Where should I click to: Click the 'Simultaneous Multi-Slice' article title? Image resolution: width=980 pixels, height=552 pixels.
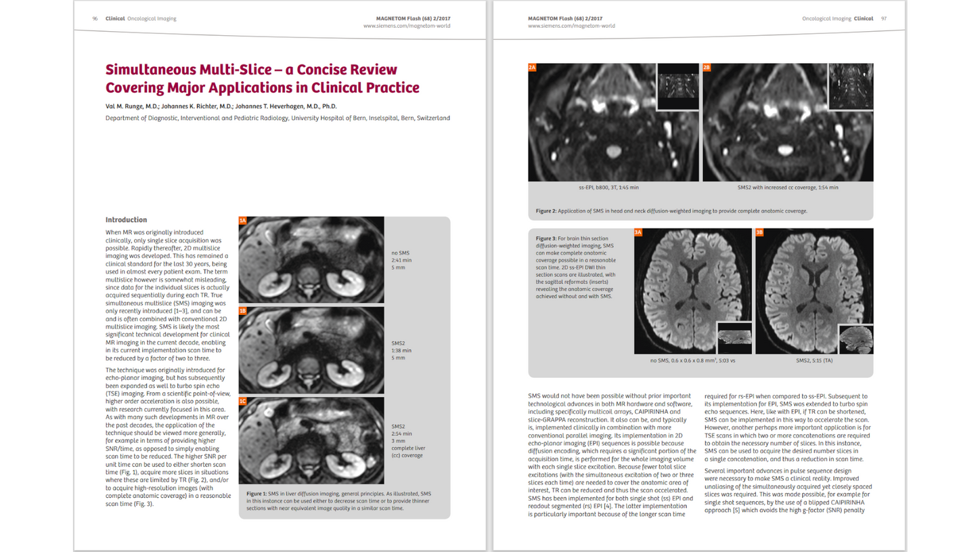click(x=263, y=79)
